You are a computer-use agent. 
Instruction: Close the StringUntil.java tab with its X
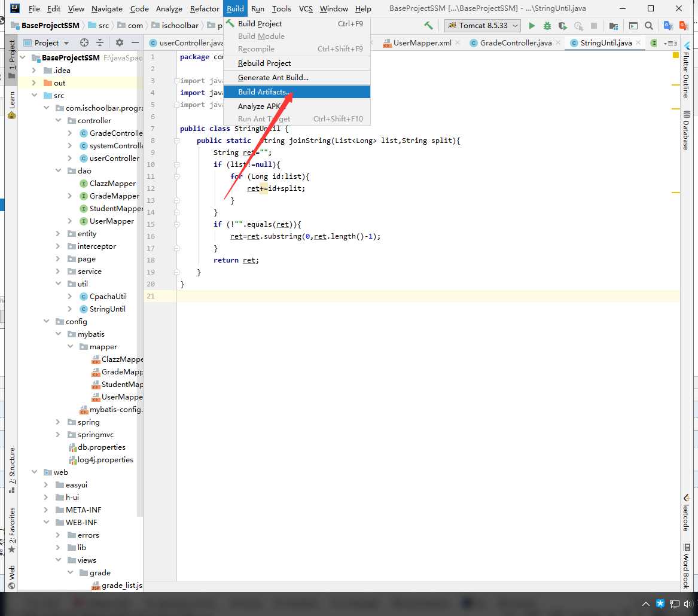click(638, 42)
